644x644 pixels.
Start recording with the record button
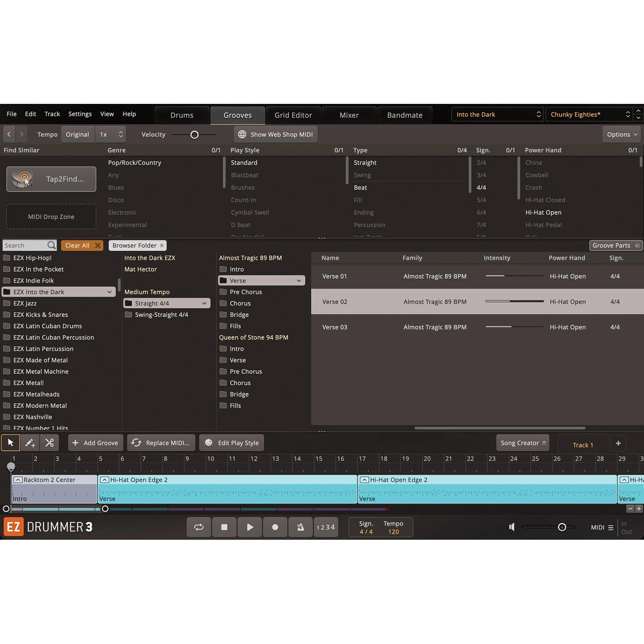tap(275, 527)
